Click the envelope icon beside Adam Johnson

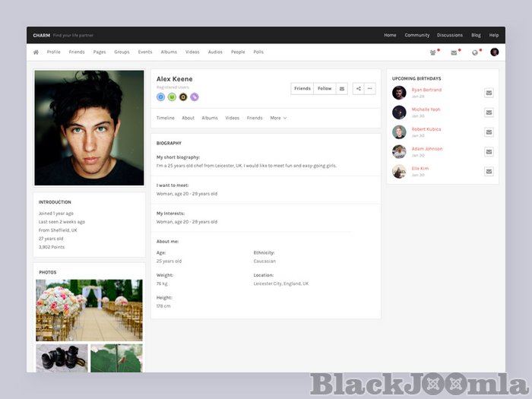(489, 152)
